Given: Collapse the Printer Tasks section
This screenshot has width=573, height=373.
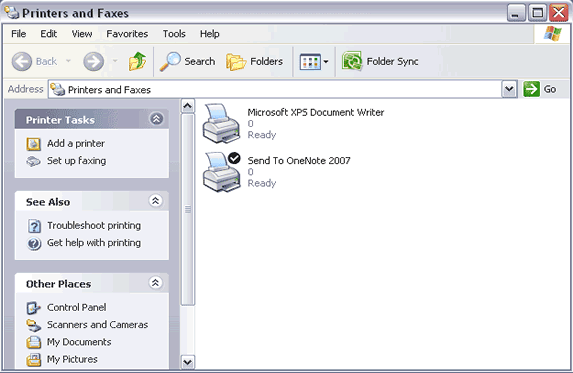Looking at the screenshot, I should tap(156, 119).
